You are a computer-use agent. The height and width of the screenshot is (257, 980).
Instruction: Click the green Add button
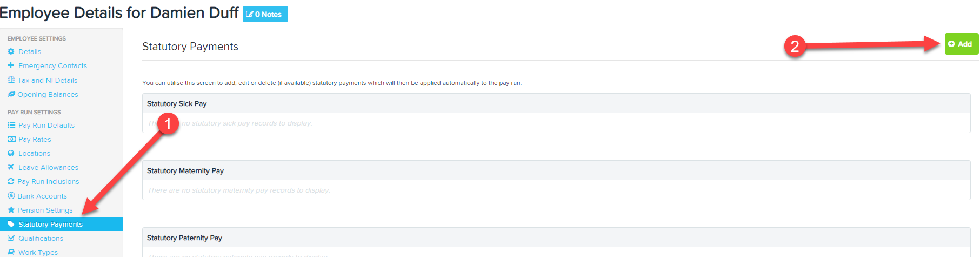961,44
